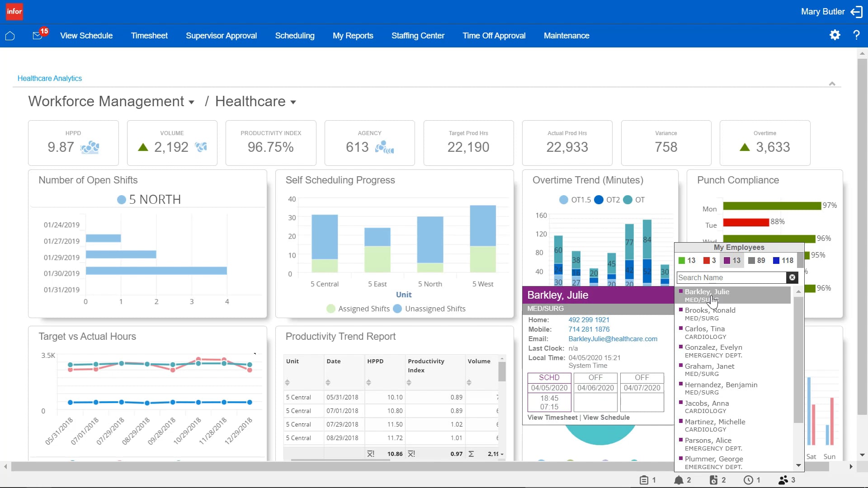Open the clock icon in status bar
Image resolution: width=868 pixels, height=488 pixels.
point(749,480)
